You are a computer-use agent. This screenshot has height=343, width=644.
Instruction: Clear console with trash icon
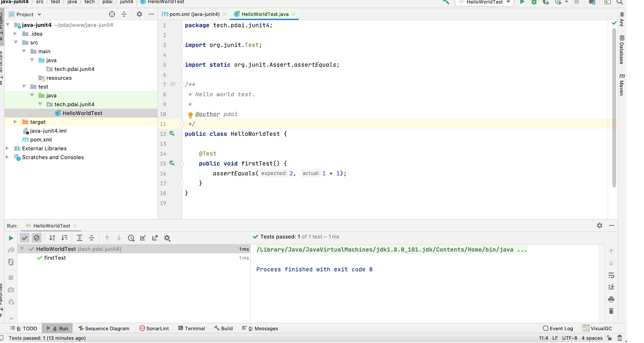pyautogui.click(x=611, y=311)
